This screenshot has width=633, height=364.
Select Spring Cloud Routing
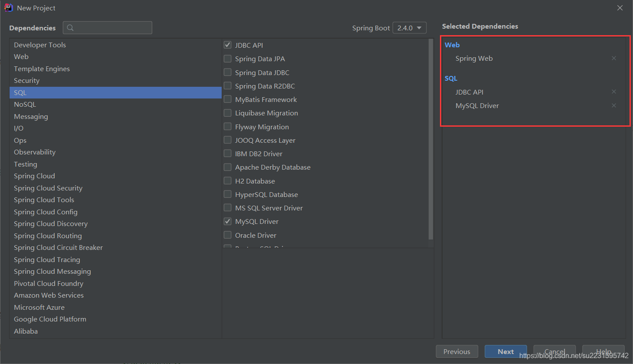[115, 236]
